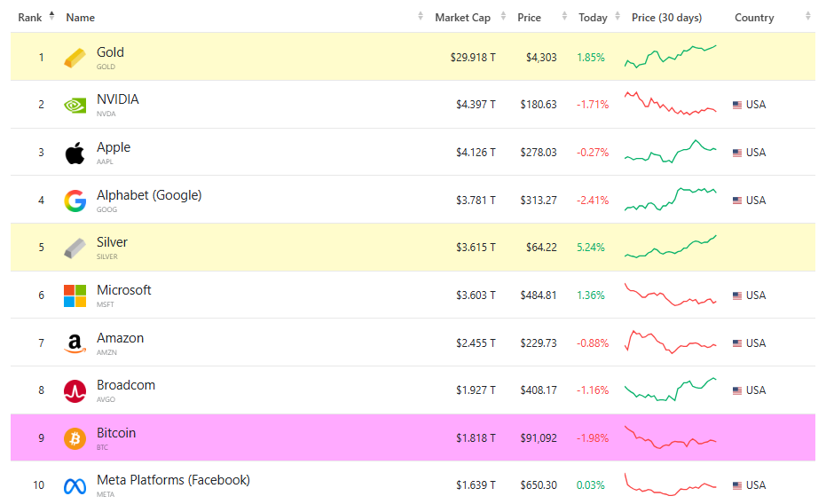Open the Alphabet (Google) link
The image size is (826, 504).
pyautogui.click(x=149, y=195)
